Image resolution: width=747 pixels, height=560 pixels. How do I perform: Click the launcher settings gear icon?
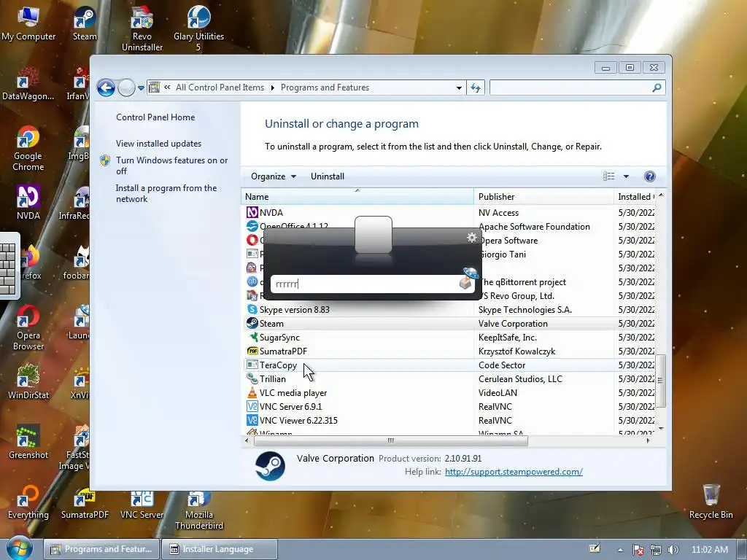pos(472,238)
